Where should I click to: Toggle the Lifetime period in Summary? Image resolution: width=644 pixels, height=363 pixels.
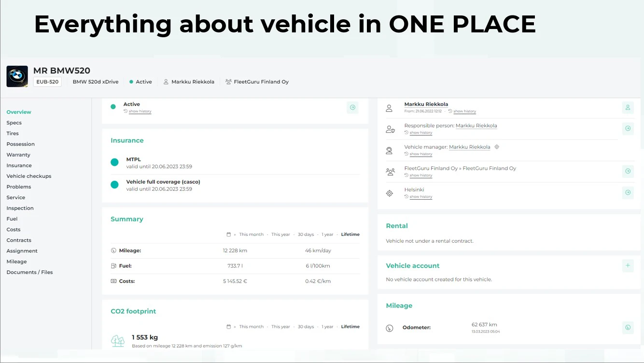click(x=350, y=234)
